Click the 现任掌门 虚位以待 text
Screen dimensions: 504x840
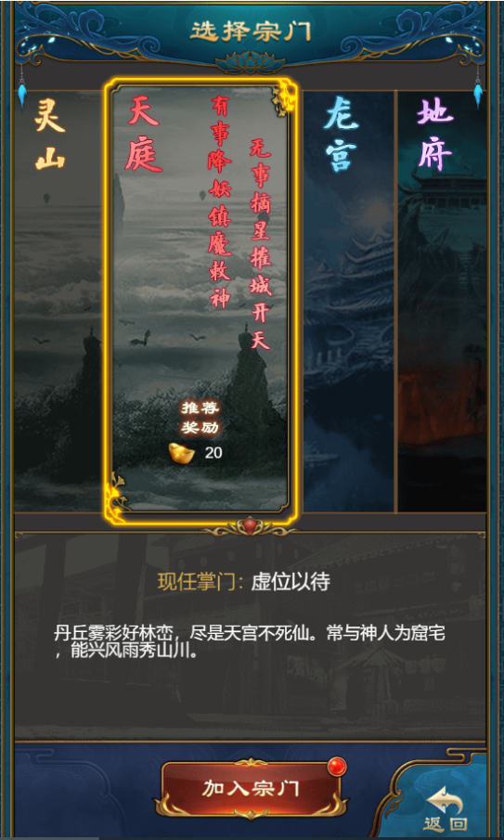(244, 582)
